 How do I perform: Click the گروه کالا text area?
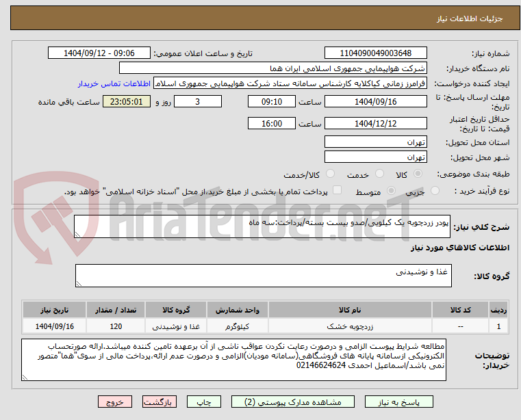[263, 276]
